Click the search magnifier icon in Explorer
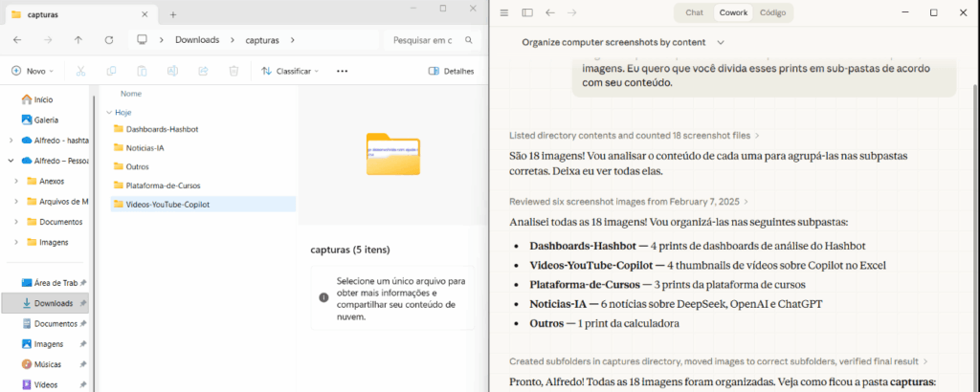This screenshot has height=392, width=980. point(469,40)
